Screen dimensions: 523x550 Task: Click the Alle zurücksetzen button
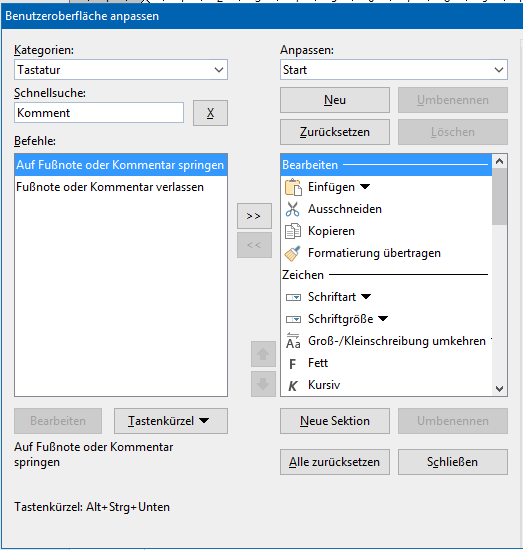335,462
